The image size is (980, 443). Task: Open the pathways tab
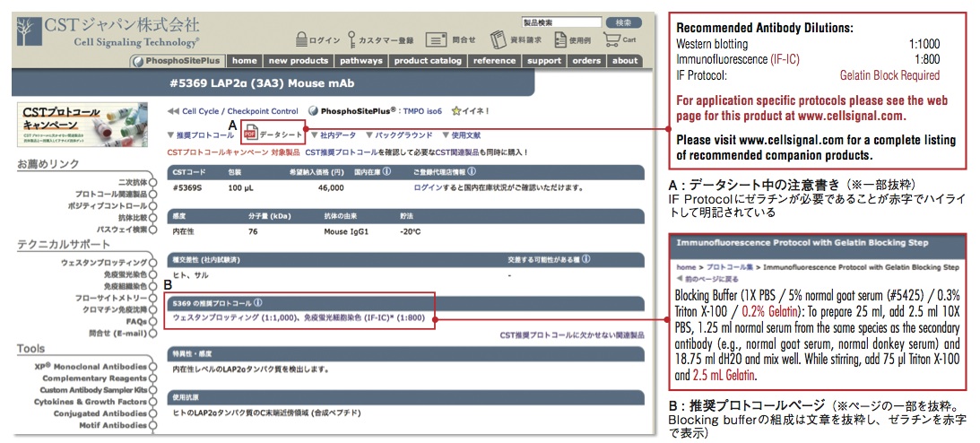(361, 61)
